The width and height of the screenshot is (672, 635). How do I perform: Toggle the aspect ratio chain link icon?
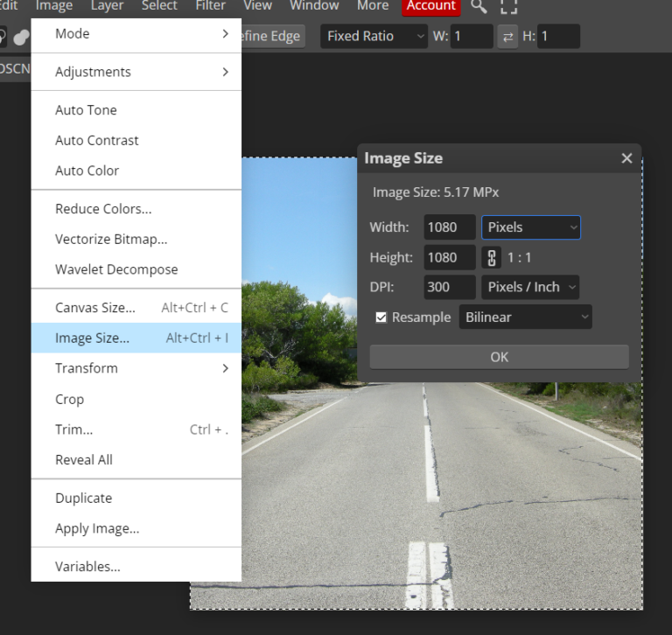[491, 257]
